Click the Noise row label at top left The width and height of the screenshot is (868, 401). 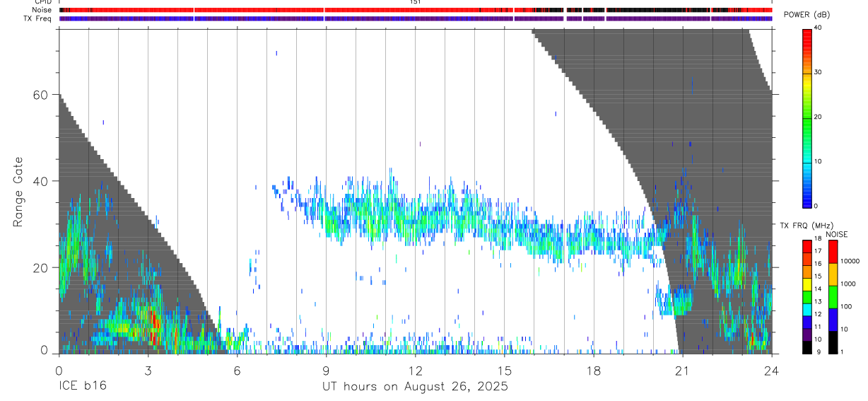[x=42, y=10]
